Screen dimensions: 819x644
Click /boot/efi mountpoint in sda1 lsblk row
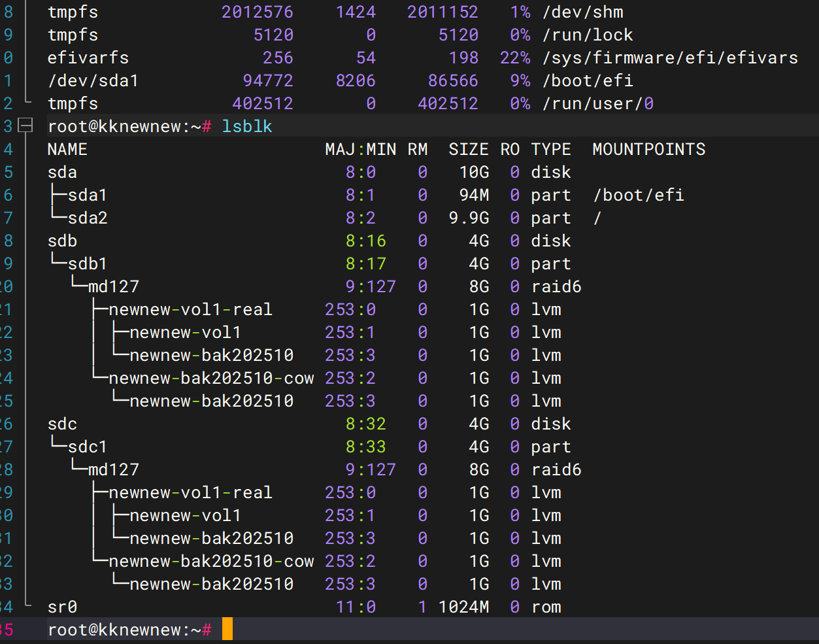pyautogui.click(x=639, y=195)
